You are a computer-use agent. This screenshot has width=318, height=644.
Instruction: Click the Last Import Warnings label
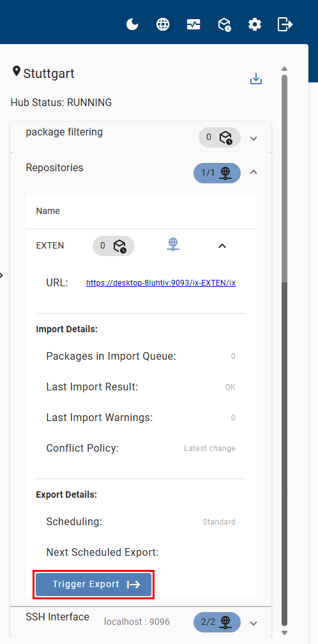pyautogui.click(x=100, y=418)
